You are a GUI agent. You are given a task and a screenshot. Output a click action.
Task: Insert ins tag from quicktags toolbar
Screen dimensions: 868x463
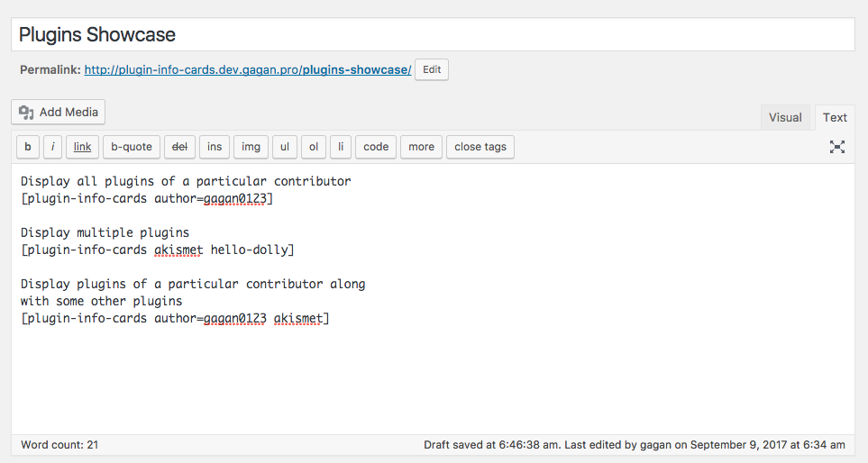215,147
